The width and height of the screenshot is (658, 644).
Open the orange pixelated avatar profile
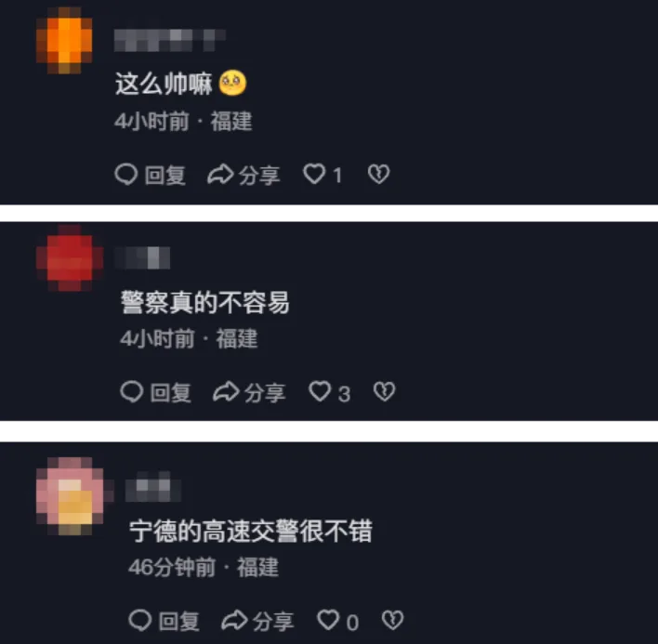tap(64, 40)
